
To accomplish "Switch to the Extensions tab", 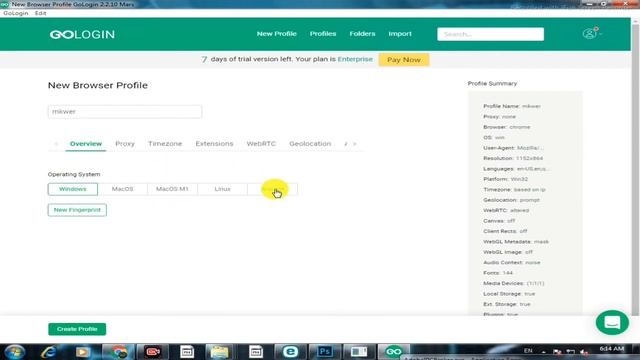I will (x=214, y=144).
